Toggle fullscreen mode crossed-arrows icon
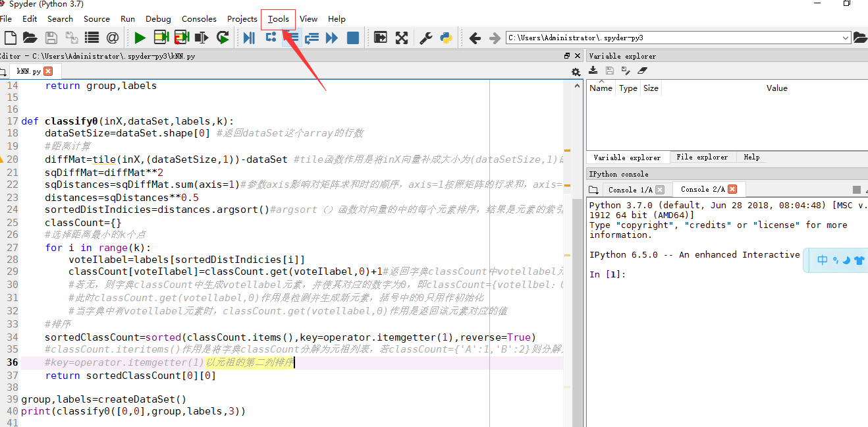868x427 pixels. click(x=401, y=38)
